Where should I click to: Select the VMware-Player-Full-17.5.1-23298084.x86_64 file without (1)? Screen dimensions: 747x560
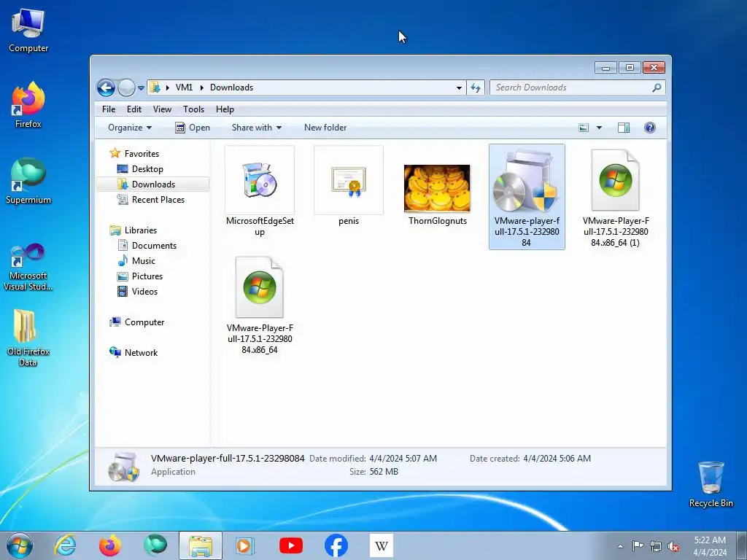pyautogui.click(x=260, y=305)
